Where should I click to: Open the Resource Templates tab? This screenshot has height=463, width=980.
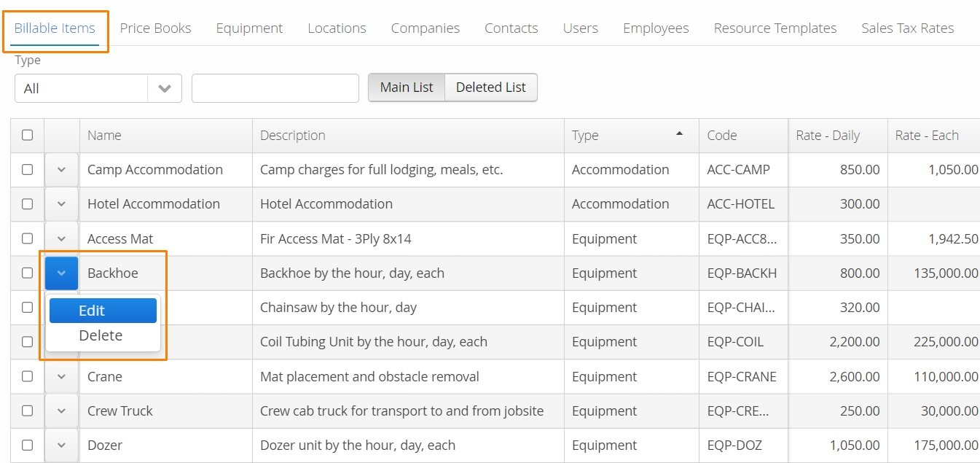click(x=775, y=28)
